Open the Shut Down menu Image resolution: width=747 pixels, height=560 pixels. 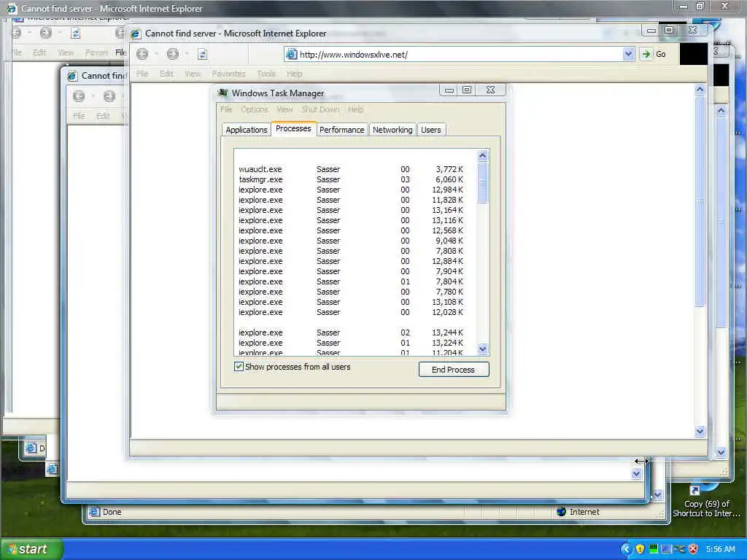pos(321,109)
